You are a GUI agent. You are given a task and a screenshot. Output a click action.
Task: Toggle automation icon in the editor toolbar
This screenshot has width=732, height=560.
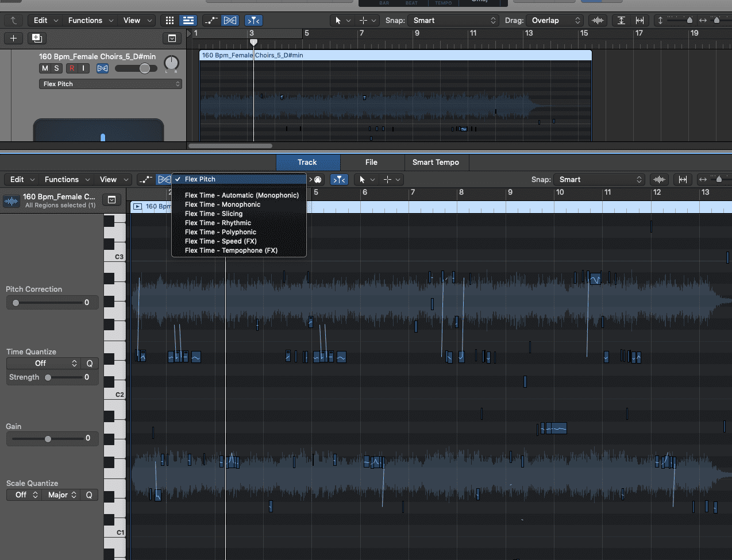(x=146, y=179)
